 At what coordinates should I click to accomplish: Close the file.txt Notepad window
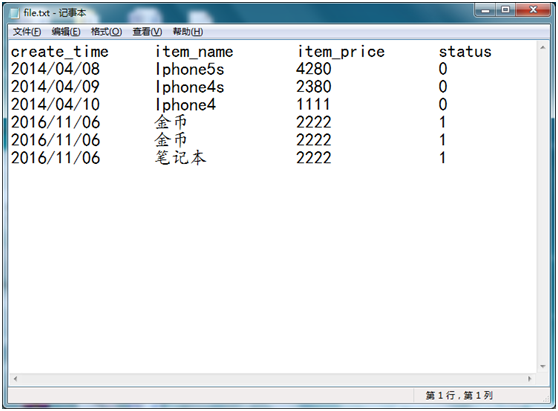[x=533, y=10]
